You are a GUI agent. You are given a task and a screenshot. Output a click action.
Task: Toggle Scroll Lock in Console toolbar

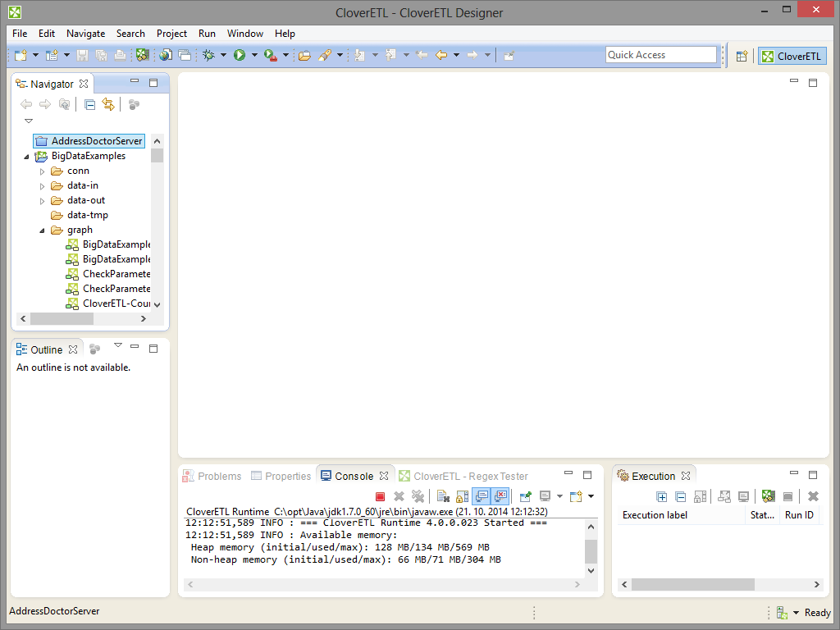tap(463, 496)
